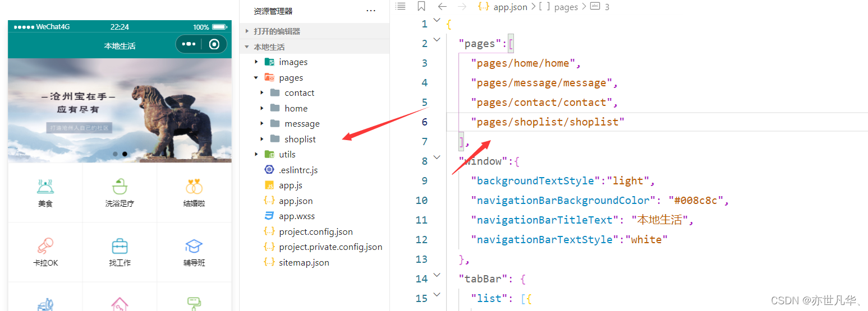Fold the window object at line 8
The image size is (868, 311).
[x=437, y=158]
